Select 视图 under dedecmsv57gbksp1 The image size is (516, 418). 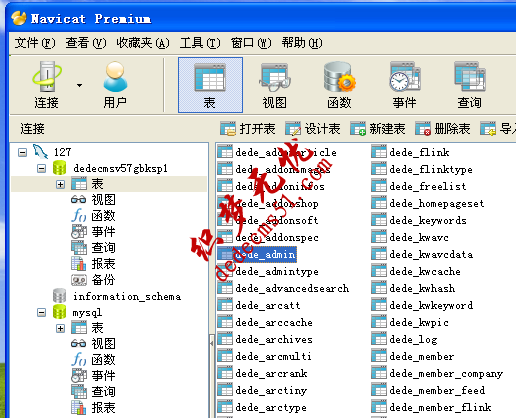coord(93,200)
